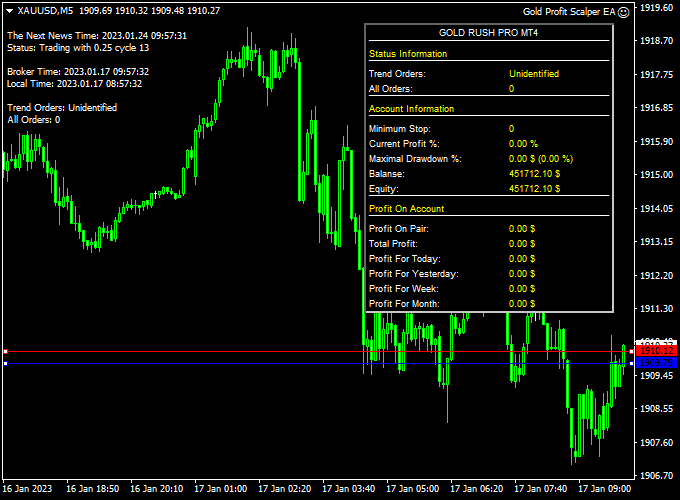Click the Profit For Week value
The image size is (680, 500).
pos(522,289)
